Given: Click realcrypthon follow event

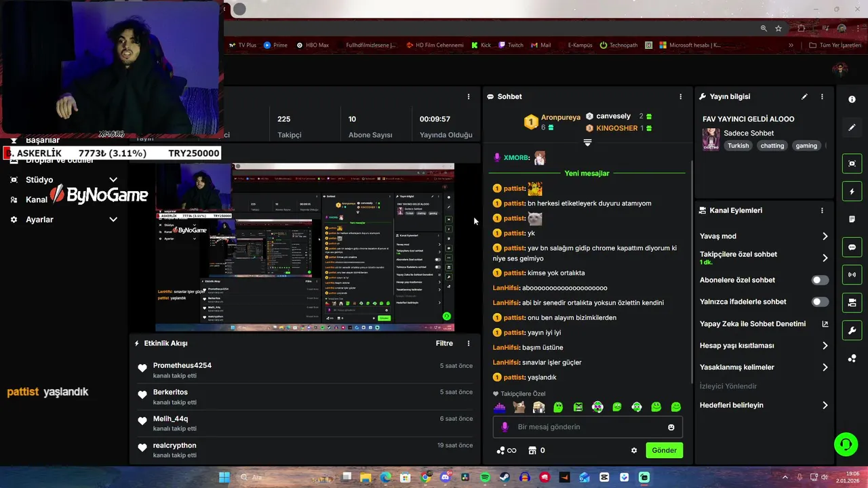Looking at the screenshot, I should [304, 450].
